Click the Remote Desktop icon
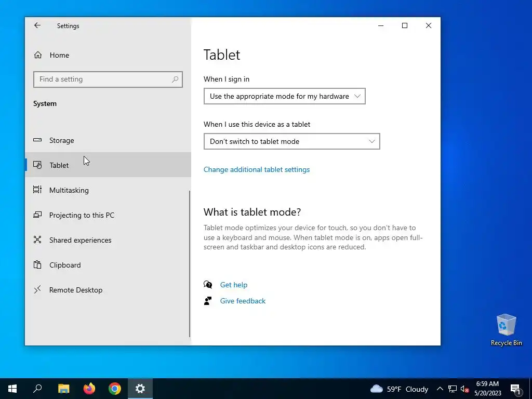Image resolution: width=532 pixels, height=399 pixels. tap(37, 289)
